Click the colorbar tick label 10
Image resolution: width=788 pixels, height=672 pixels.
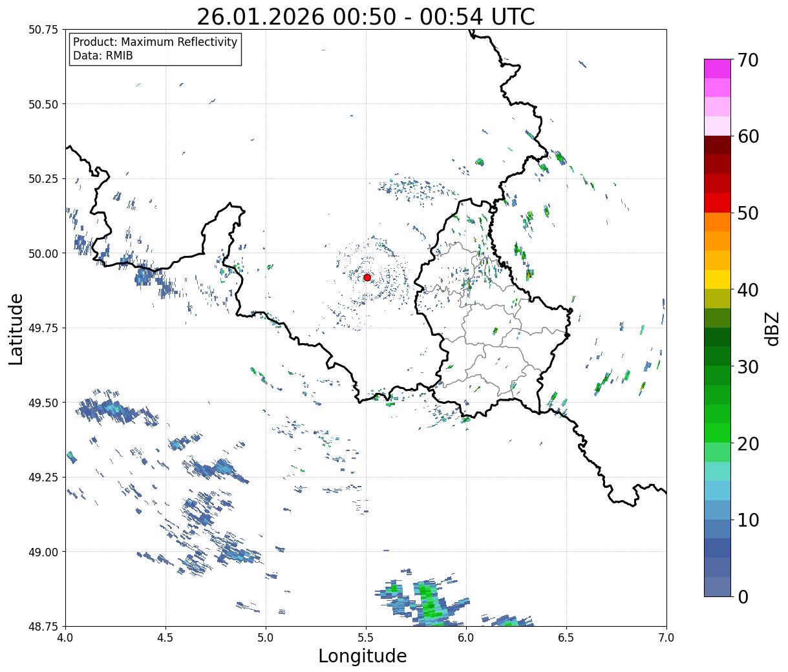click(x=748, y=520)
